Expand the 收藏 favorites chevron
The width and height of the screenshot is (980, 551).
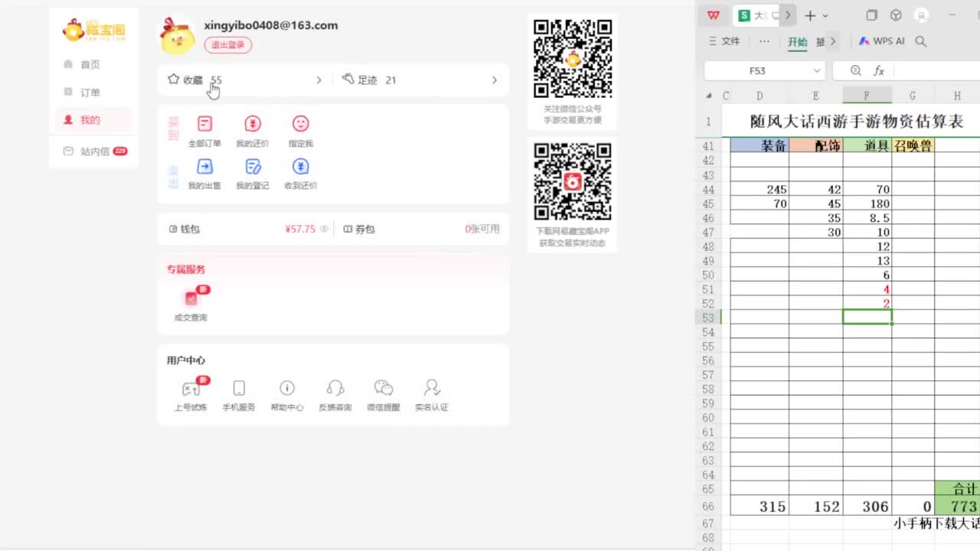click(x=319, y=80)
